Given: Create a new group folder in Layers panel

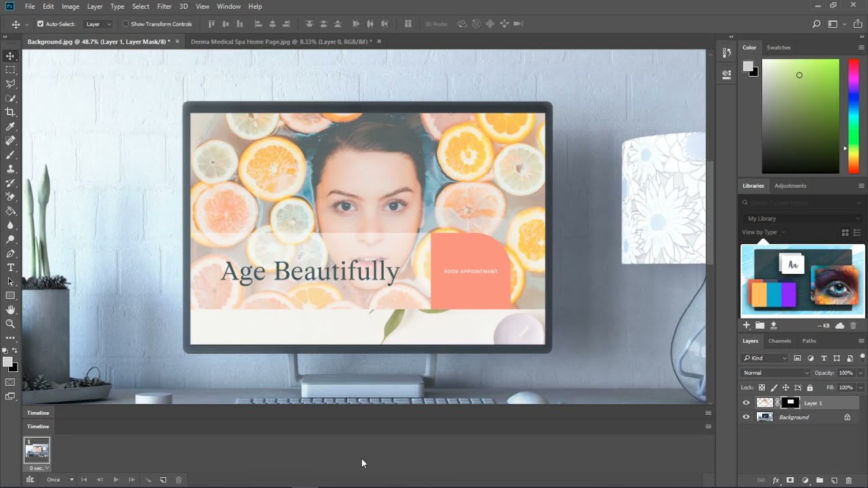Looking at the screenshot, I should tap(819, 480).
